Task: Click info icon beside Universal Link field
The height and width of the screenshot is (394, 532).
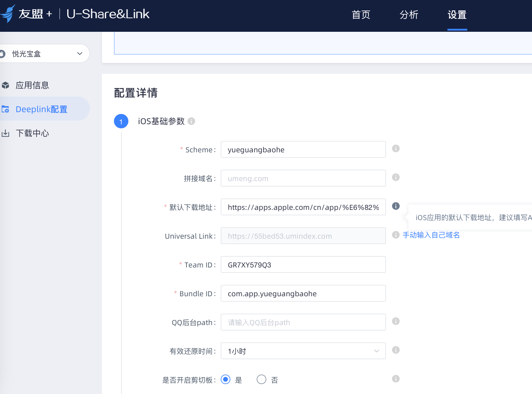Action: click(x=396, y=235)
